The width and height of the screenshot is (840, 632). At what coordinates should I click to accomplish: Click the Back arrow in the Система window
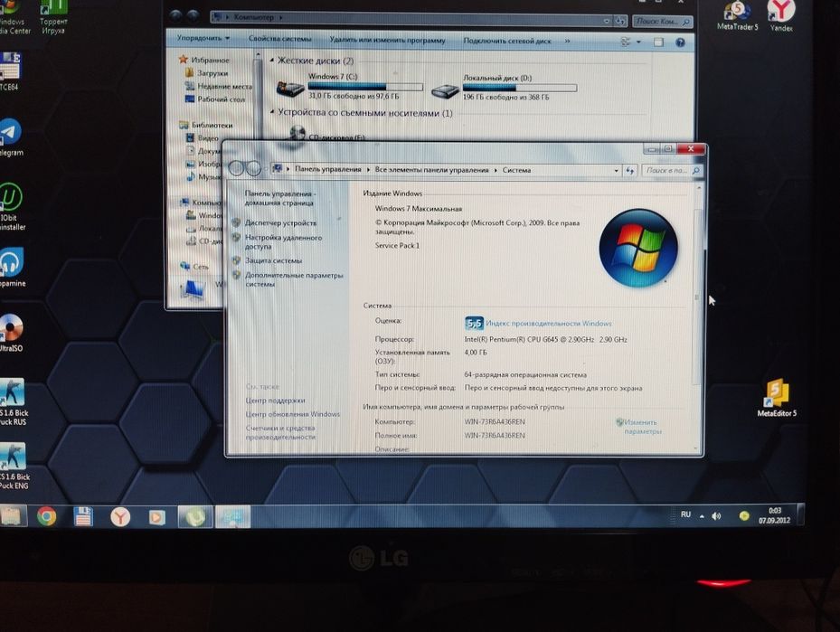pos(236,168)
